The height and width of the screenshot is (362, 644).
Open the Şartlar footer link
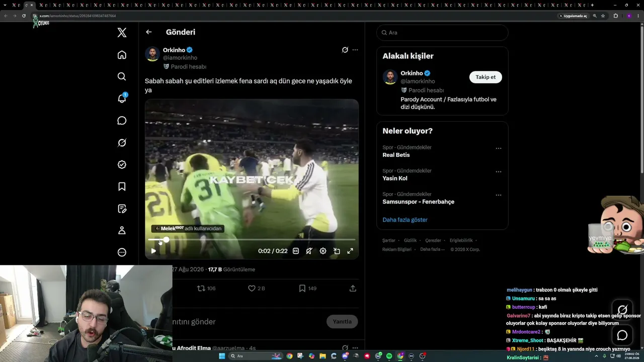(x=389, y=241)
